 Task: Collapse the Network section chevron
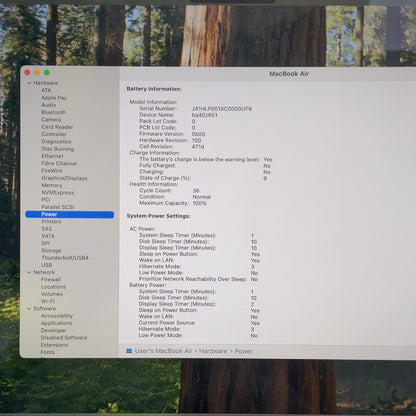(29, 272)
